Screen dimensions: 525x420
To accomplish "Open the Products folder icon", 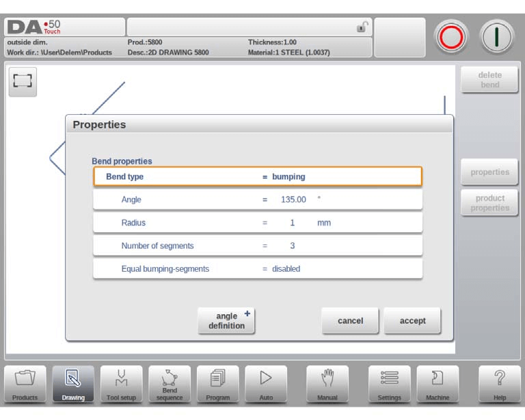I will [x=25, y=384].
